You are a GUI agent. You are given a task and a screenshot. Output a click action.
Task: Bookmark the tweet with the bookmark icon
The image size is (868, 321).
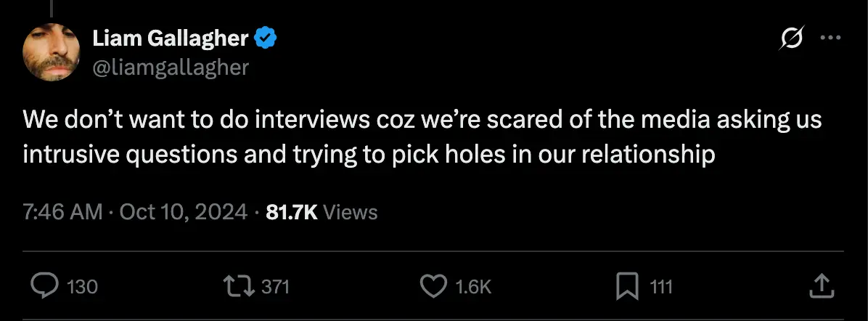tap(626, 286)
